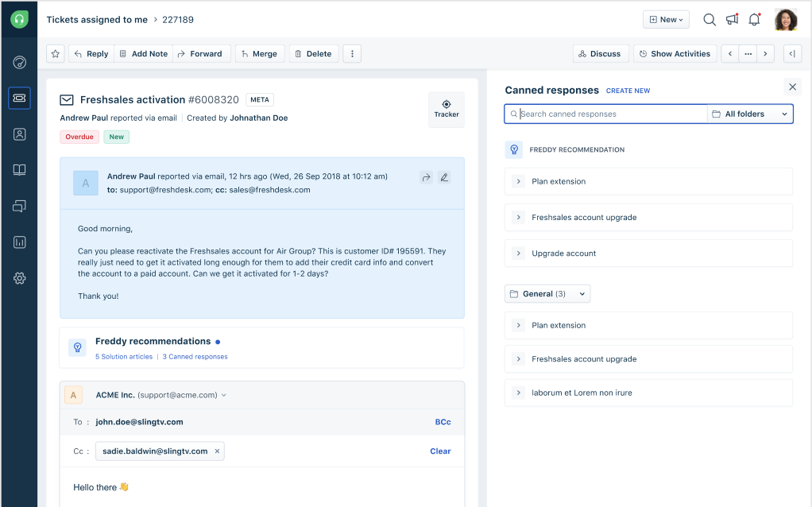
Task: Click Andrew Paul's avatar letter A
Action: click(x=86, y=183)
